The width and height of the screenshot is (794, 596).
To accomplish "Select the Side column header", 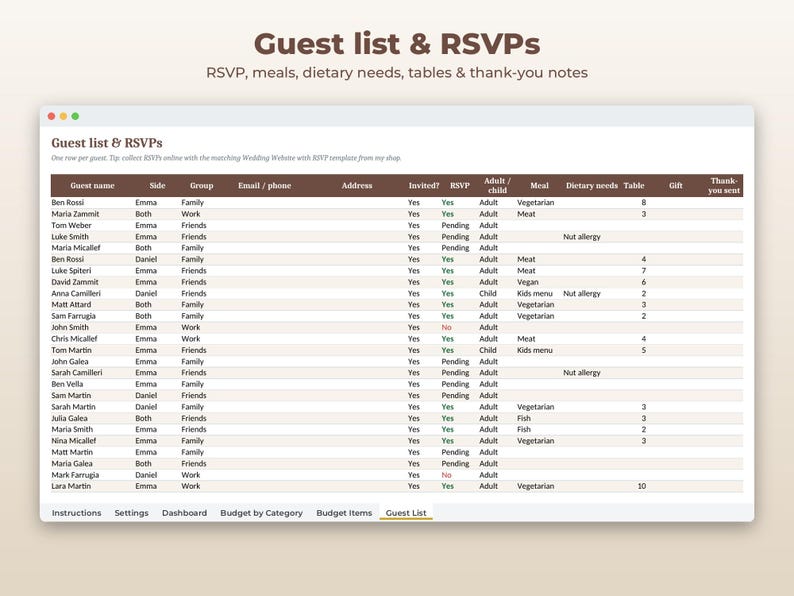I will click(x=157, y=185).
